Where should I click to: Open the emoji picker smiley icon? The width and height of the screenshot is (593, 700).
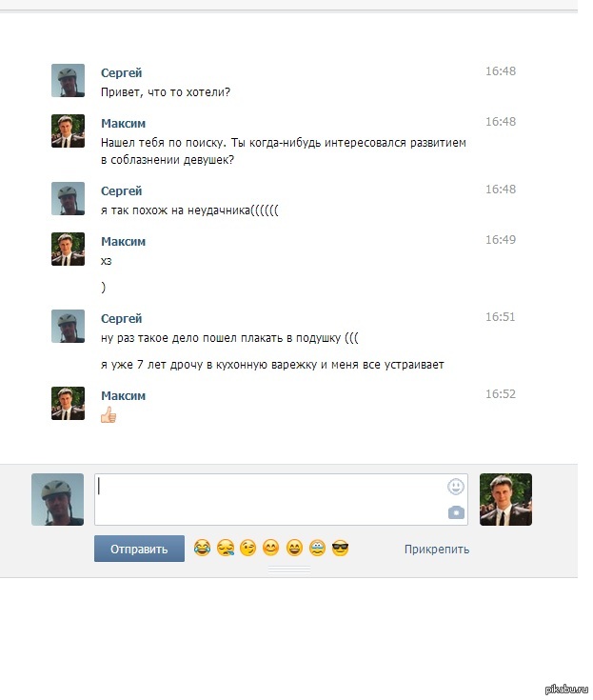click(456, 487)
